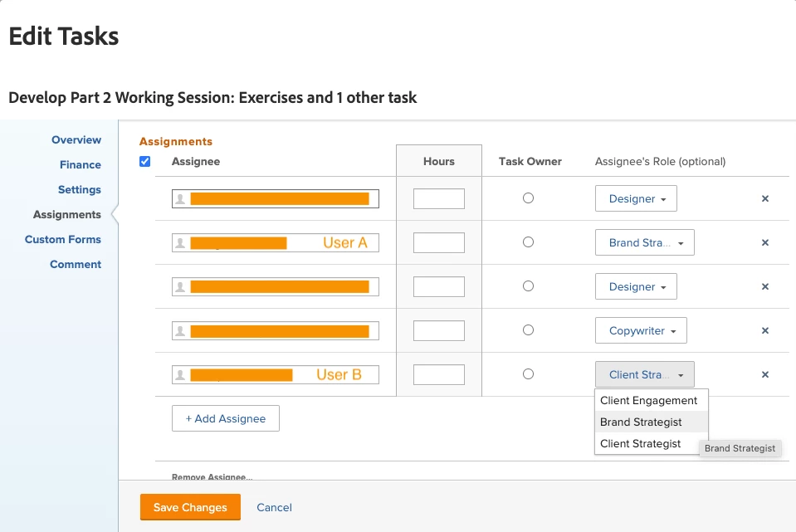Click the Hours field for User A
This screenshot has height=532, width=796.
point(438,243)
